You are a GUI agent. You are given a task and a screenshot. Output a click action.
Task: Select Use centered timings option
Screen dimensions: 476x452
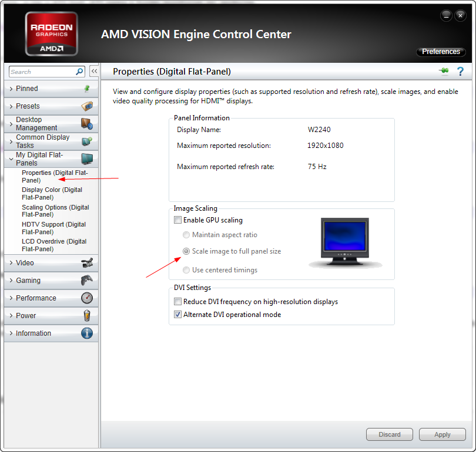186,270
